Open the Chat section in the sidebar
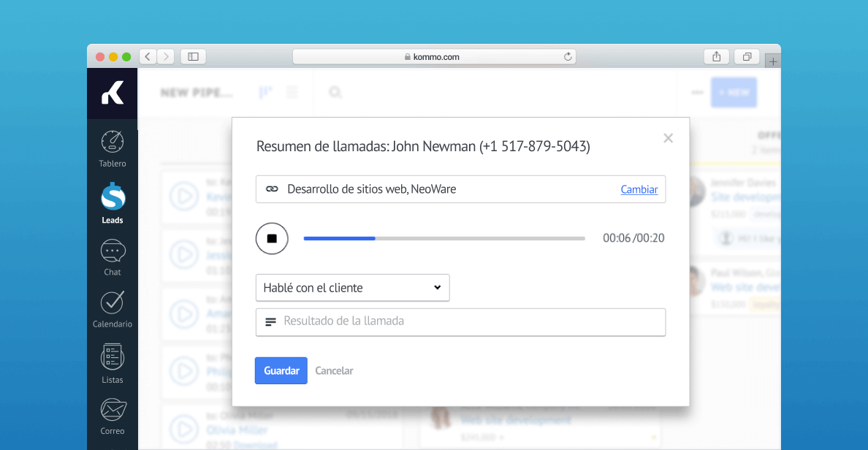Image resolution: width=868 pixels, height=450 pixels. coord(112,253)
